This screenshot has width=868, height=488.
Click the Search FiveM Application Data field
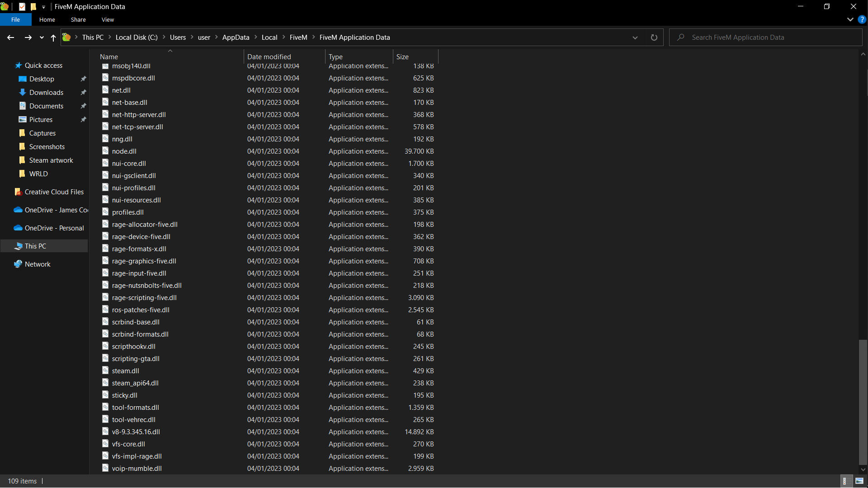[766, 38]
